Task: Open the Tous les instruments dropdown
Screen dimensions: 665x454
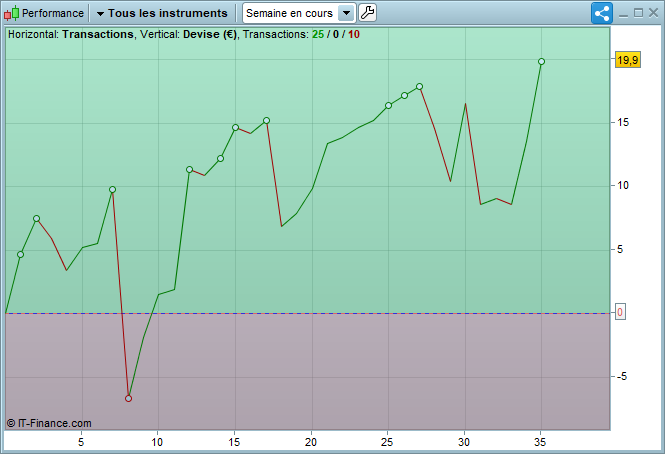Action: click(162, 14)
